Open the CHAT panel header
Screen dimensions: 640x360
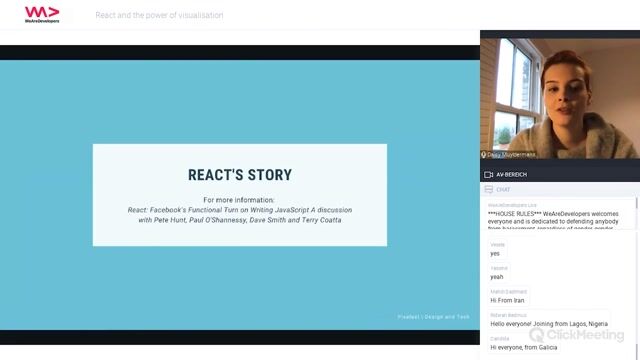pos(560,189)
